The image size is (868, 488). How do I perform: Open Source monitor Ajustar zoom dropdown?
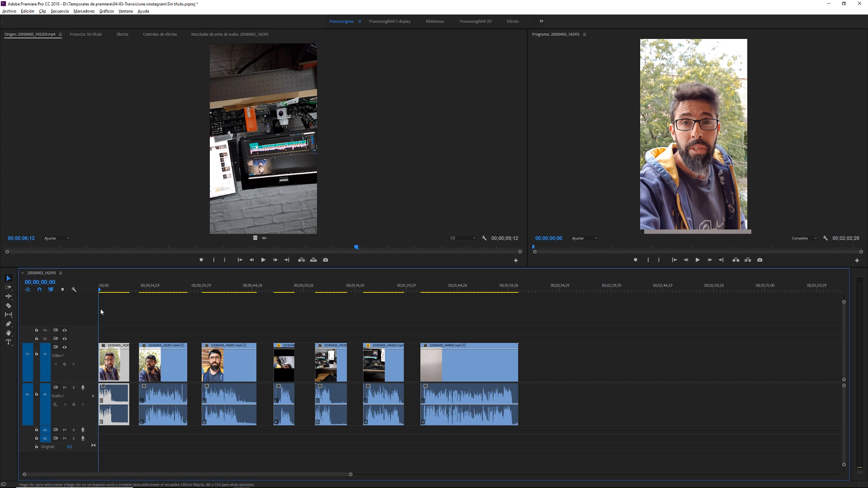pos(57,238)
